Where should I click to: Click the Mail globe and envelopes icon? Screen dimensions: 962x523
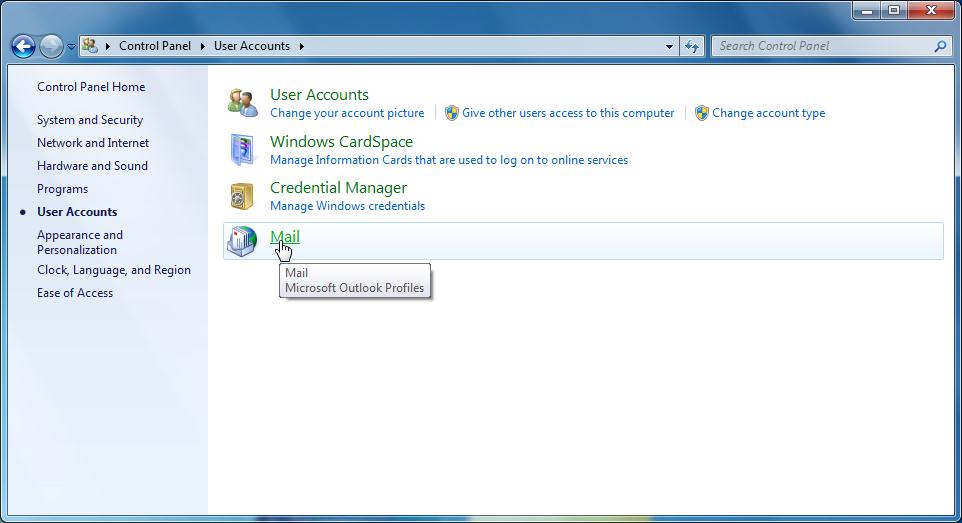242,241
